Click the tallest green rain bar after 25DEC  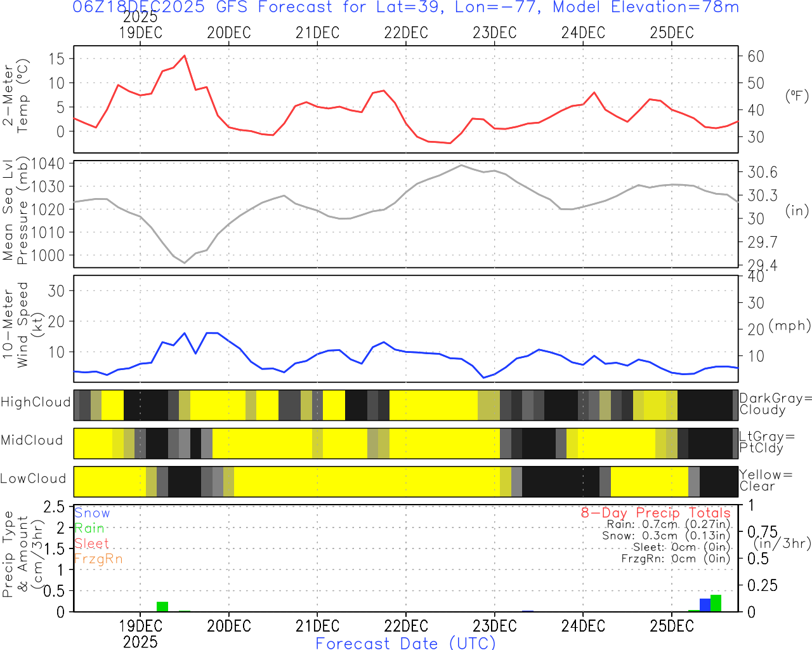tap(716, 603)
